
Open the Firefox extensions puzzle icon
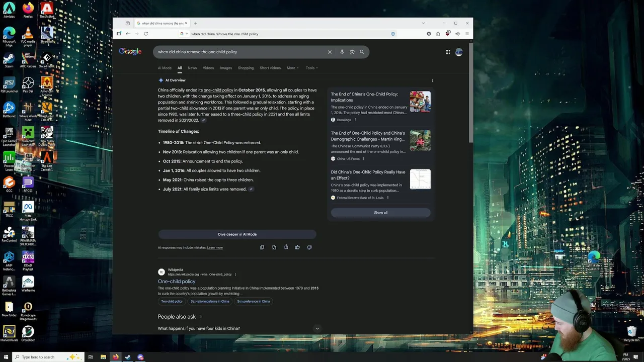[x=438, y=34]
